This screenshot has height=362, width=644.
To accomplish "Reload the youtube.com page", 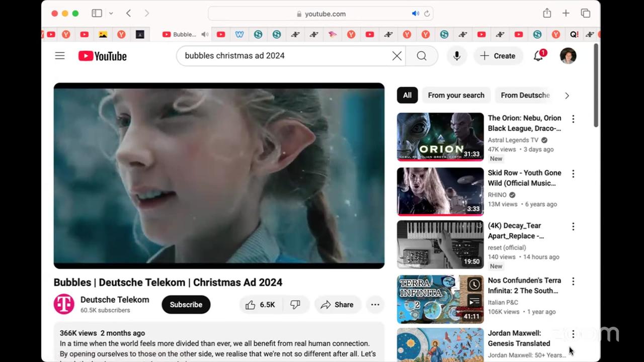I will point(427,14).
